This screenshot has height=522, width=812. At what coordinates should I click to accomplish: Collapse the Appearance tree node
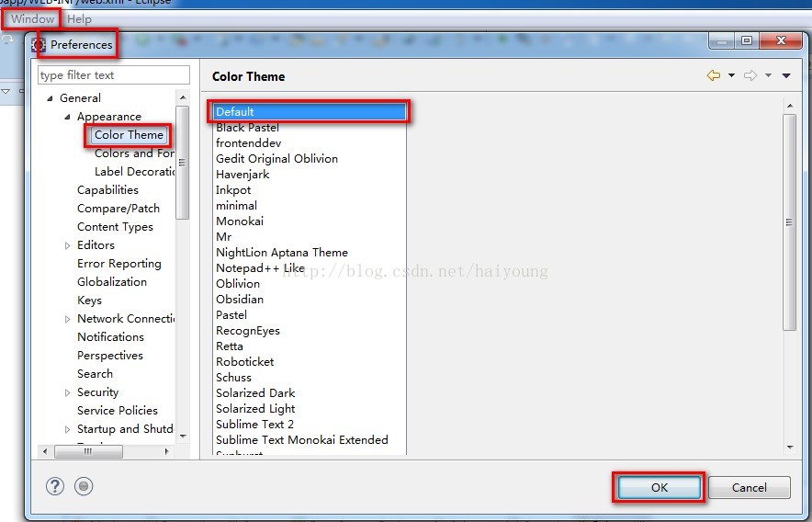tap(67, 117)
